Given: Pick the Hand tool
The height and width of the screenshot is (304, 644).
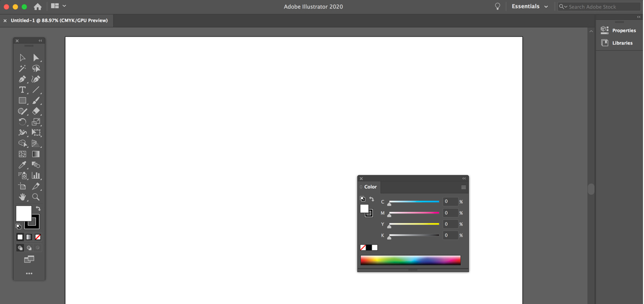Looking at the screenshot, I should pos(22,197).
